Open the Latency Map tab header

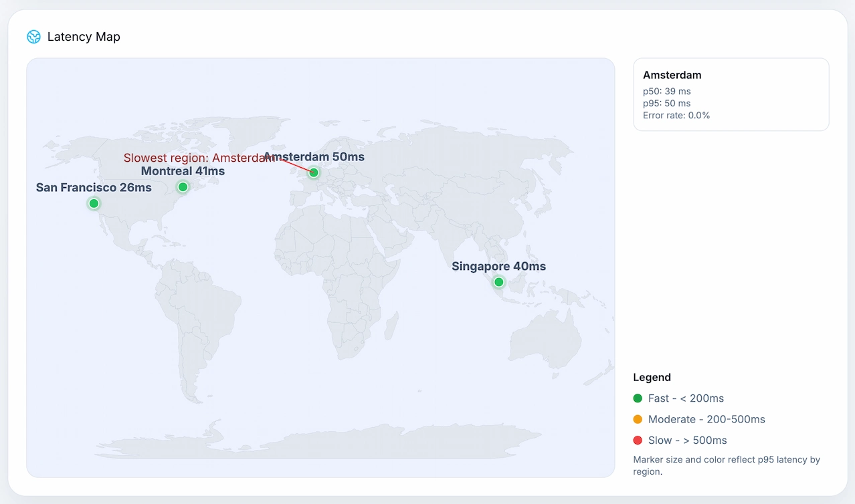(x=84, y=37)
